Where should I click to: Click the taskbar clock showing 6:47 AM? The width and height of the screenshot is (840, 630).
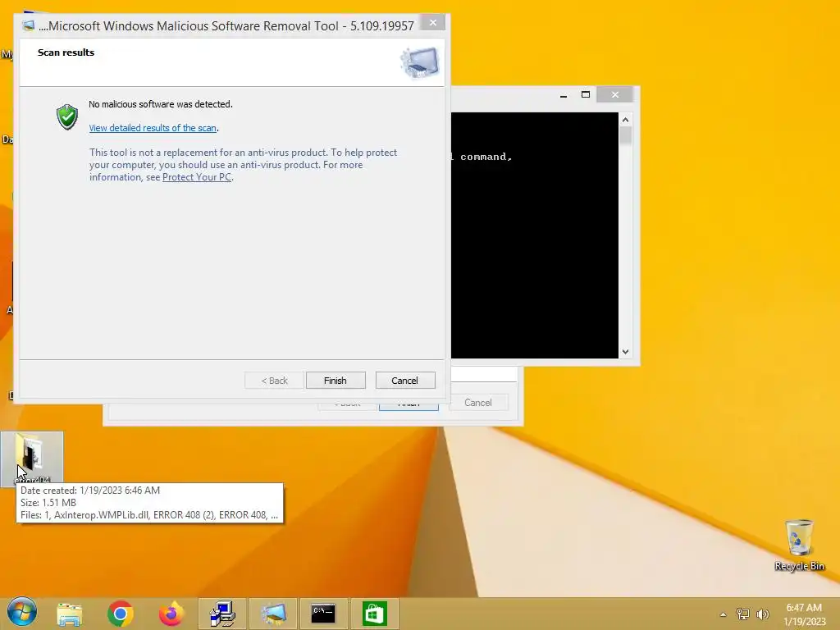point(804,614)
